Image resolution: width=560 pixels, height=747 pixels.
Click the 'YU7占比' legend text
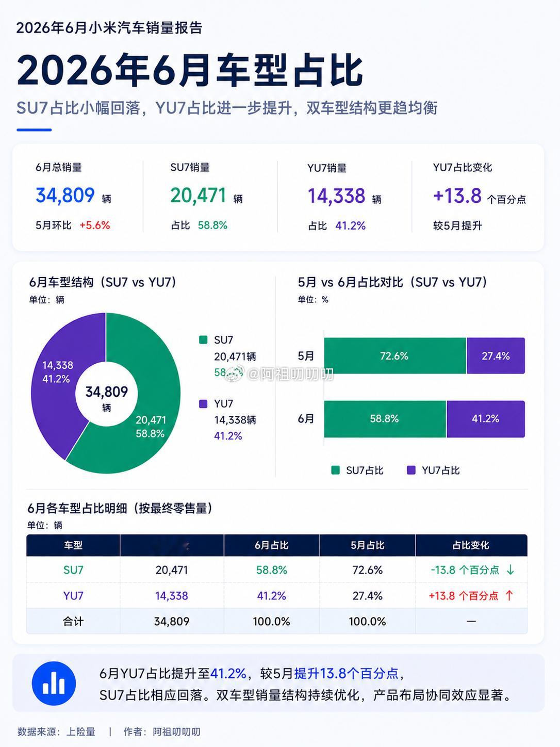coord(440,470)
